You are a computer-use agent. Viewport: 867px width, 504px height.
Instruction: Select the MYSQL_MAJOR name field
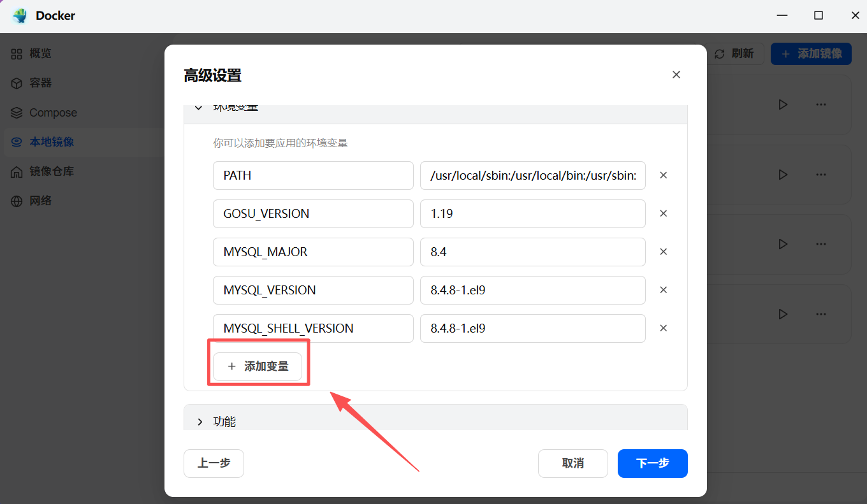313,252
